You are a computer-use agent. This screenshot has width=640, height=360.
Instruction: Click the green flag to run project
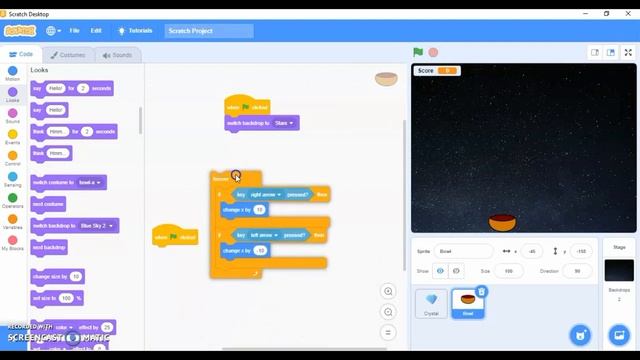(418, 52)
